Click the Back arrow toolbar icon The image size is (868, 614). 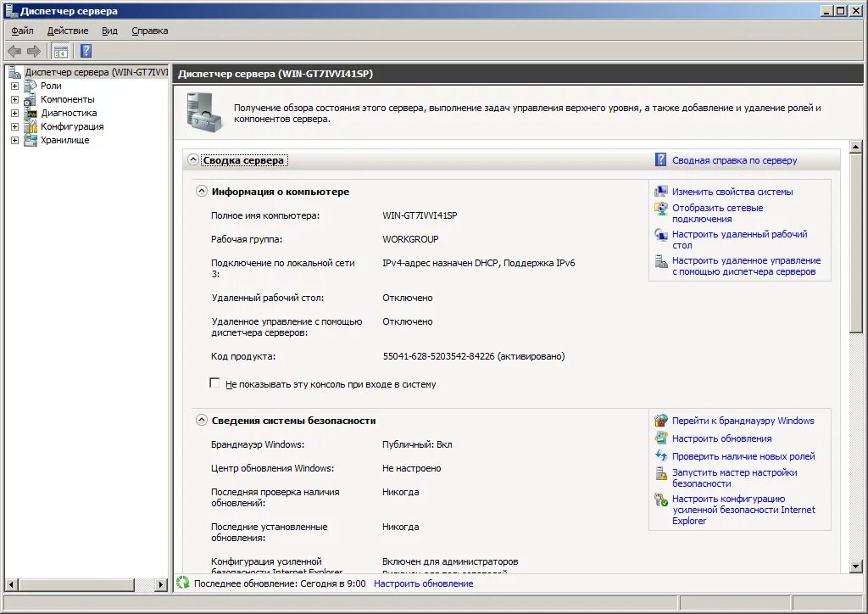[14, 52]
